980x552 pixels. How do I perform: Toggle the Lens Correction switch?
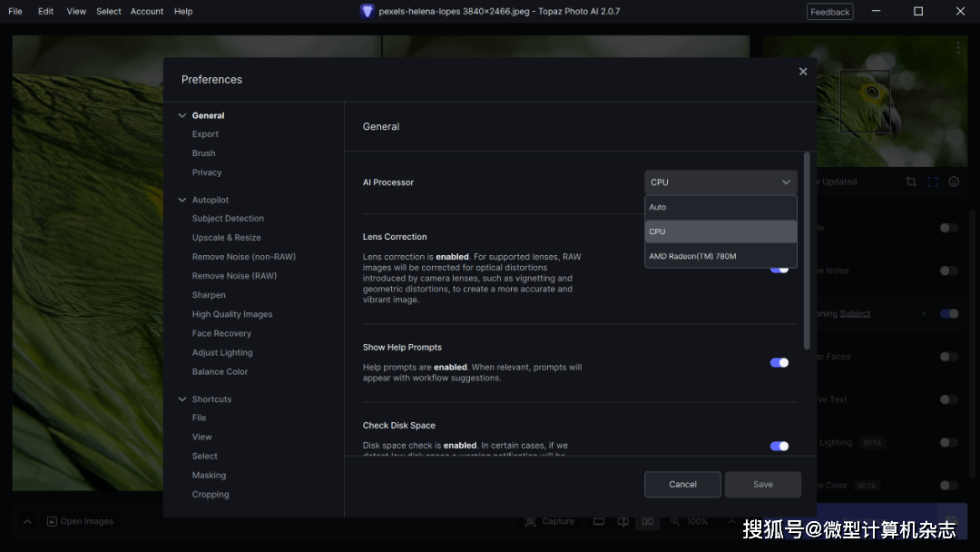pos(779,270)
